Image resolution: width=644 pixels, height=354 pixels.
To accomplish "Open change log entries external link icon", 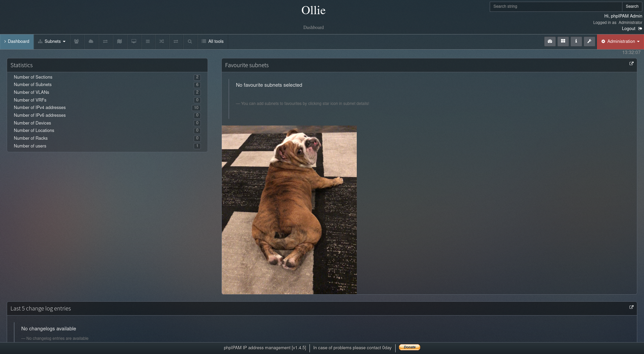I will pos(631,307).
